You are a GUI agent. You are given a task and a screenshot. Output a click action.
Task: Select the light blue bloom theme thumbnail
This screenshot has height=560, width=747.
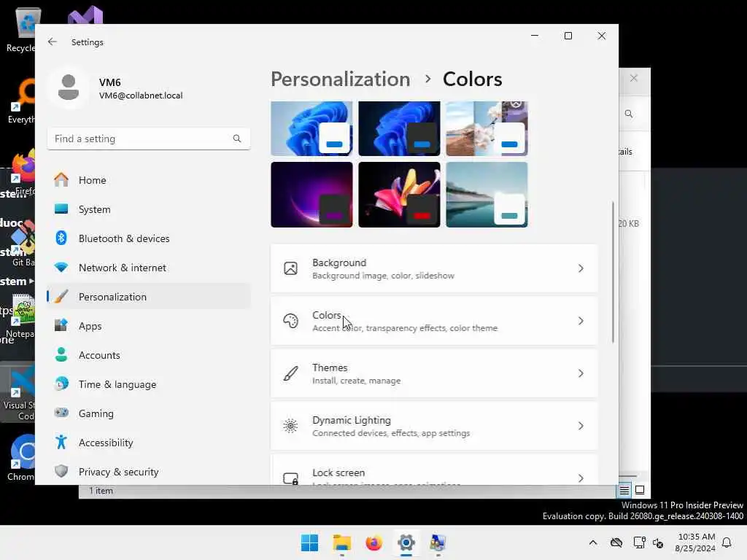[311, 128]
